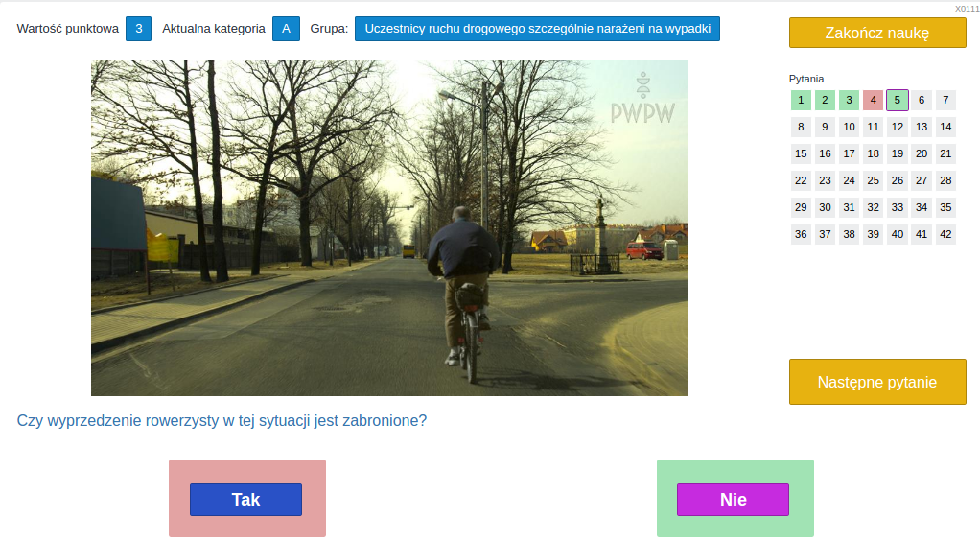Jump to question 6
The width and height of the screenshot is (980, 542).
922,100
